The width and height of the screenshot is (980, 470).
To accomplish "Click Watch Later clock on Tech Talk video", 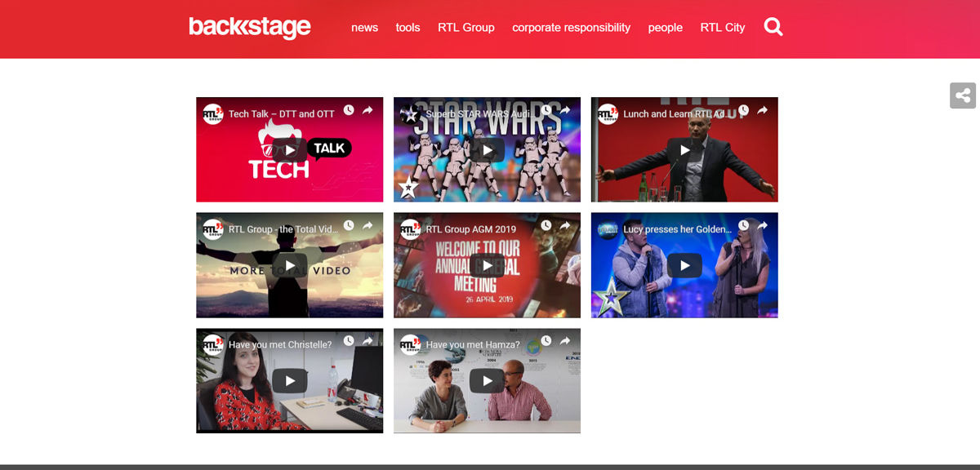I will (x=349, y=110).
